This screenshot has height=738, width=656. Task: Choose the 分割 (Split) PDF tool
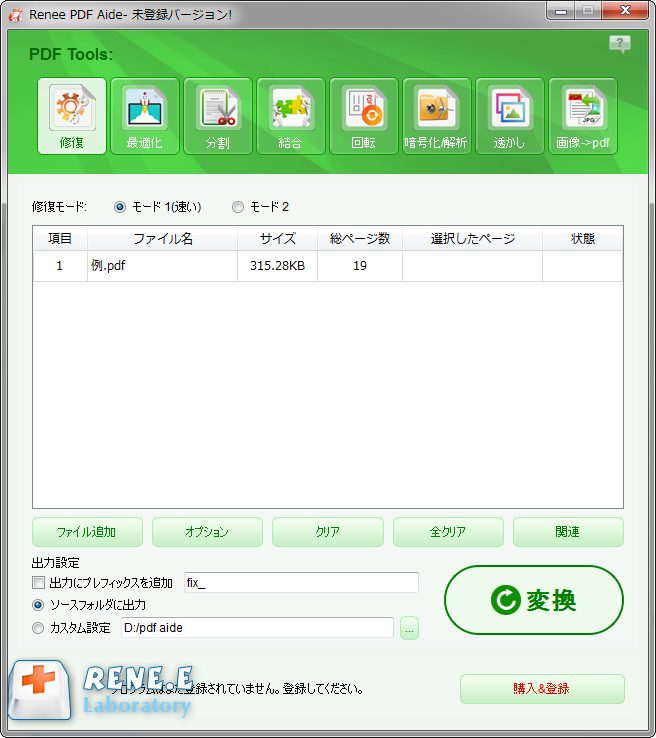click(x=218, y=116)
